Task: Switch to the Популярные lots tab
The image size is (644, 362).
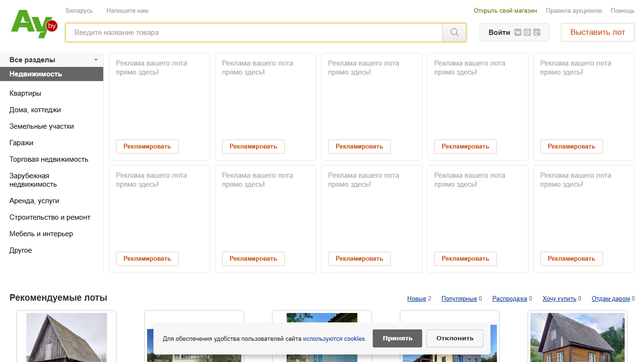Action: click(x=459, y=299)
